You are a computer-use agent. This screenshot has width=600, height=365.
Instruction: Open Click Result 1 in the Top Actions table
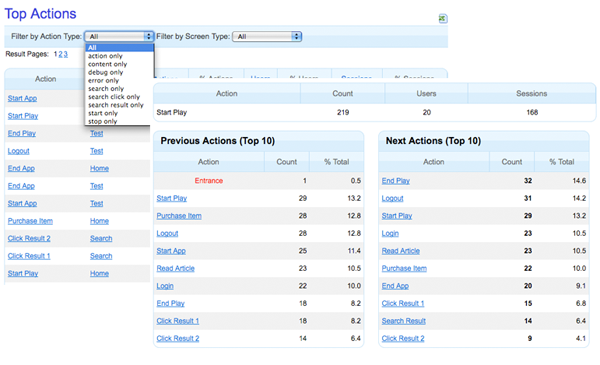(x=29, y=256)
